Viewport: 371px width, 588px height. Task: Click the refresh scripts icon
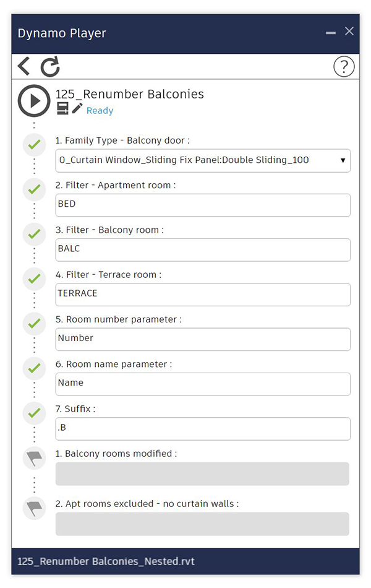click(50, 67)
